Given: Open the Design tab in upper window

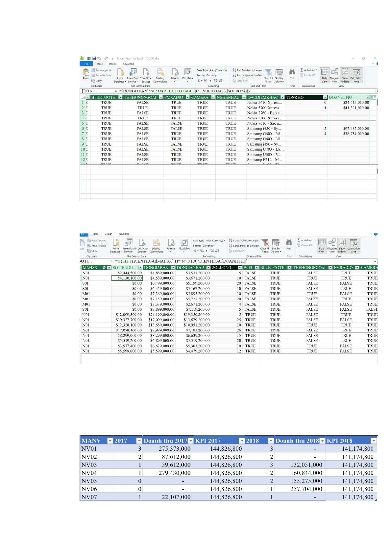Looking at the screenshot, I should point(113,64).
